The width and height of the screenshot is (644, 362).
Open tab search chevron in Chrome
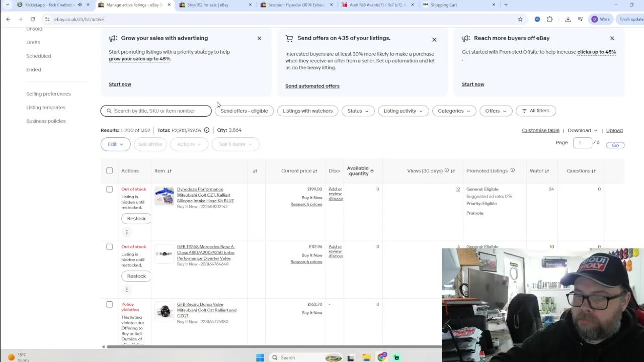(x=7, y=5)
